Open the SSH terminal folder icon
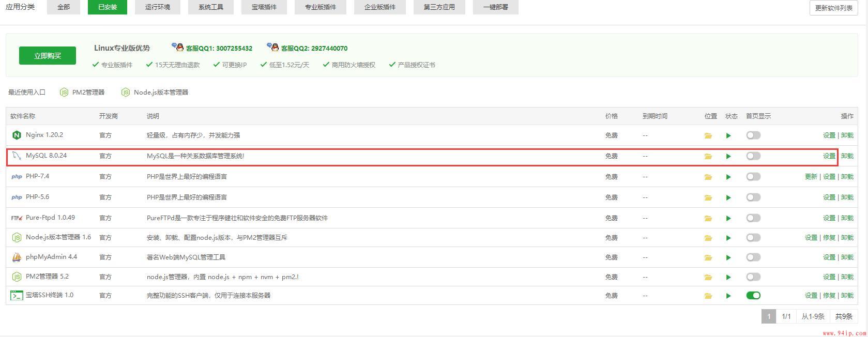The image size is (868, 337). click(x=708, y=296)
